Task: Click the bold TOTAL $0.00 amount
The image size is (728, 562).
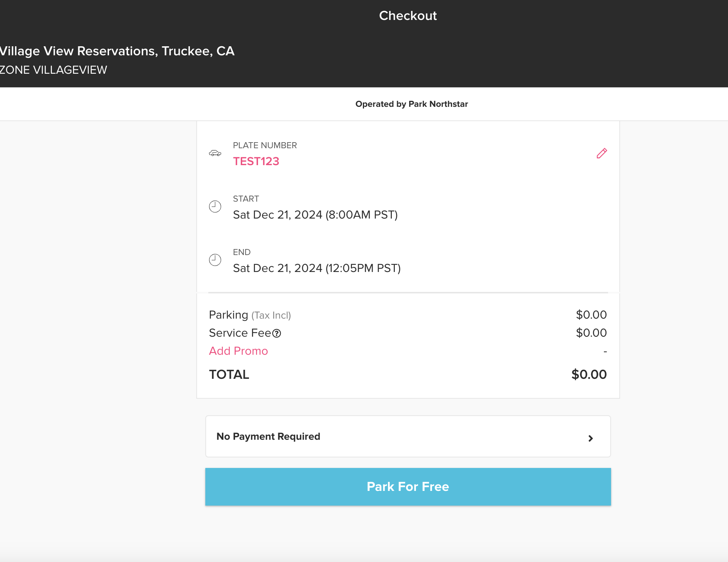Action: pyautogui.click(x=589, y=375)
